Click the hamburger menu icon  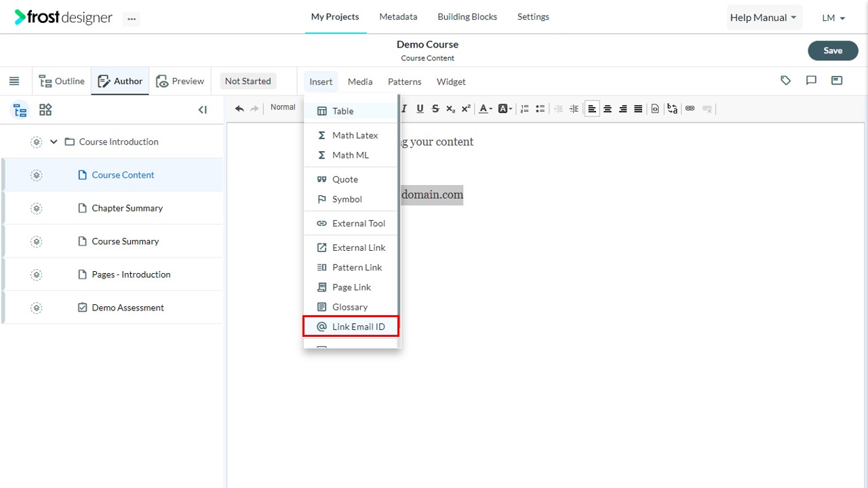point(14,81)
